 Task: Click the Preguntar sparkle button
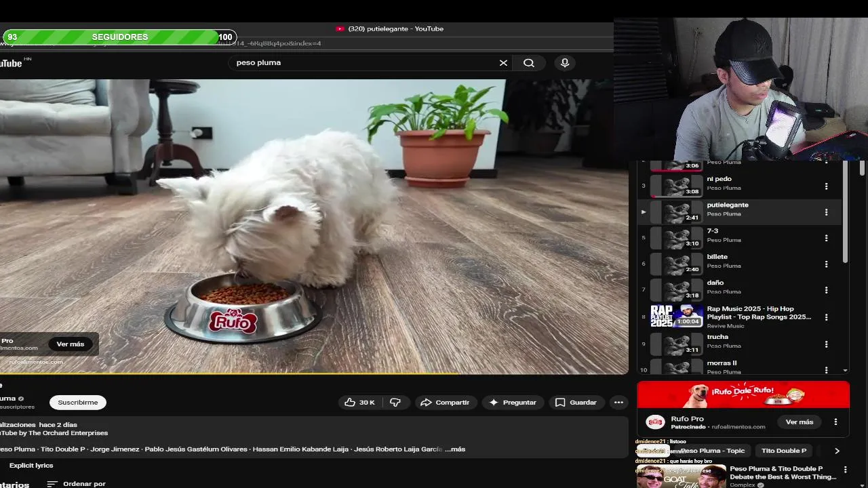[x=513, y=403]
